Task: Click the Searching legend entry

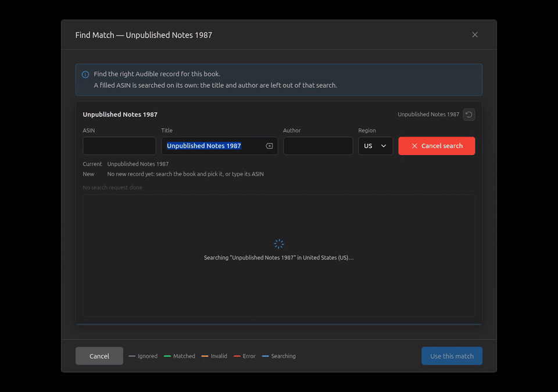Action: coord(278,356)
